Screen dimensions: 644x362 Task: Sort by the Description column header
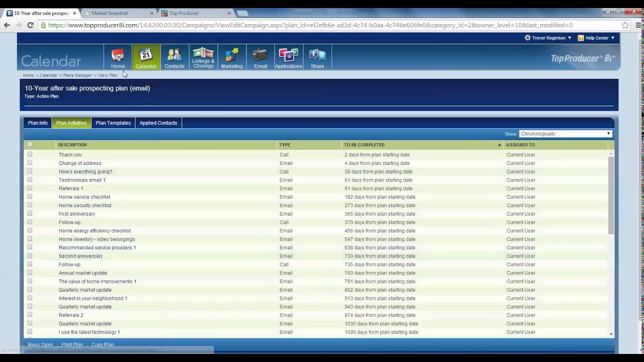pos(72,145)
